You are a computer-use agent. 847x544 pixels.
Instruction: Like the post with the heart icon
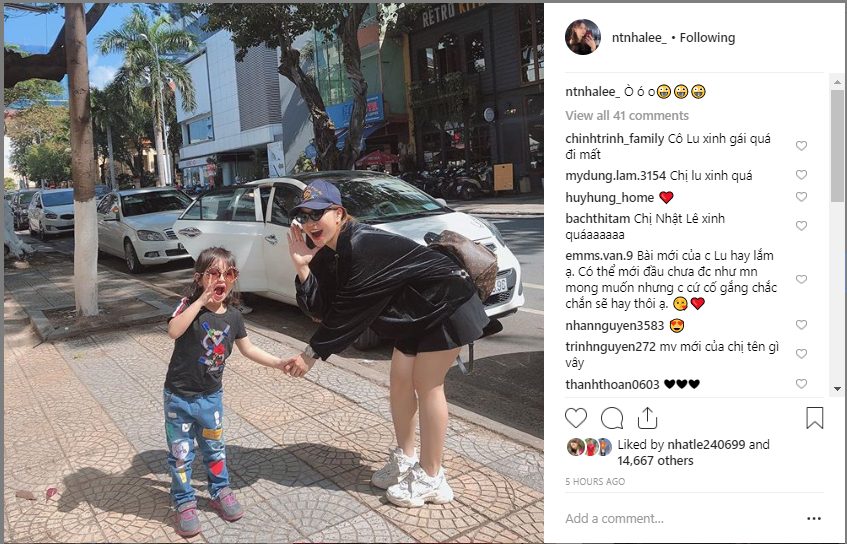(x=576, y=418)
